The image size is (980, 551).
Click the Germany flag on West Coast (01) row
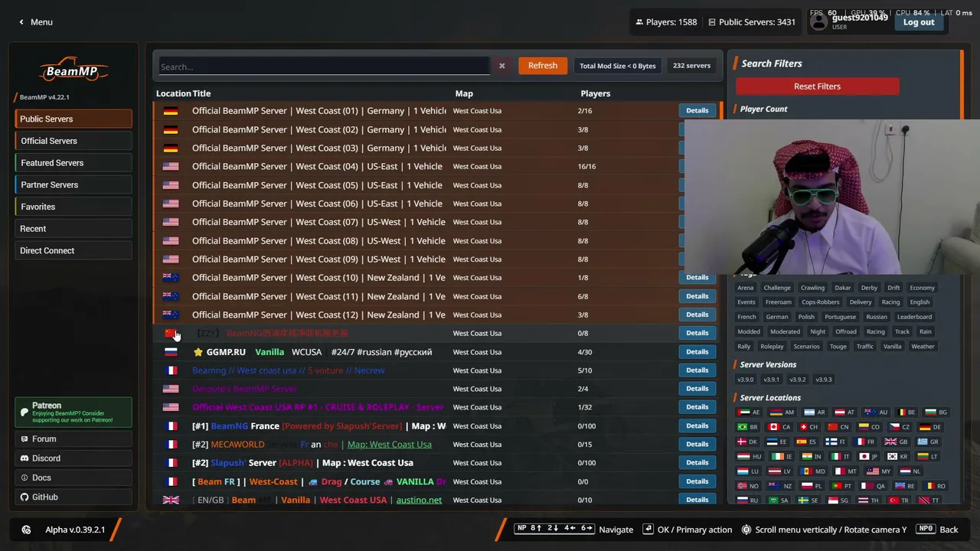[x=171, y=111]
